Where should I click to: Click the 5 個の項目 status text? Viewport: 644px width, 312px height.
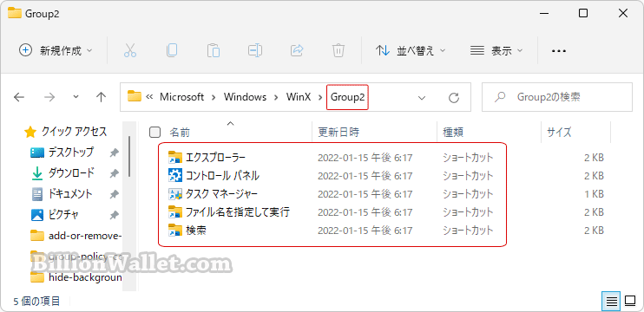click(37, 302)
